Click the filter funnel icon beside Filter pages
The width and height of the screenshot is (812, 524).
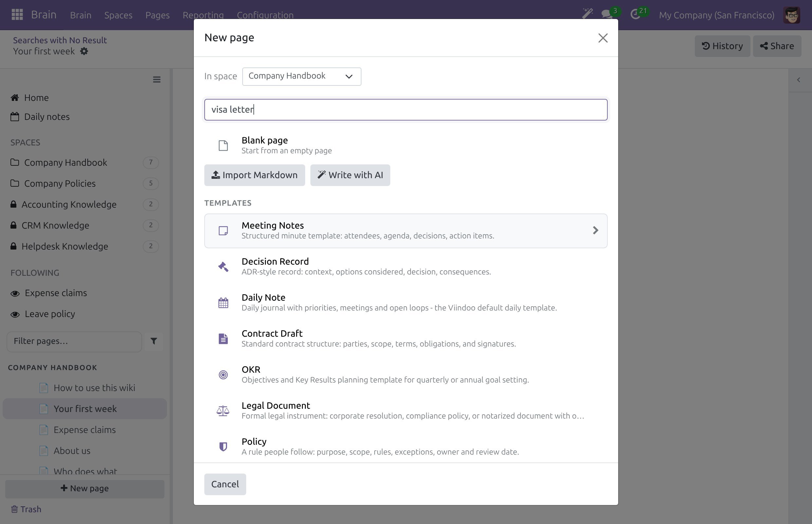pyautogui.click(x=154, y=341)
